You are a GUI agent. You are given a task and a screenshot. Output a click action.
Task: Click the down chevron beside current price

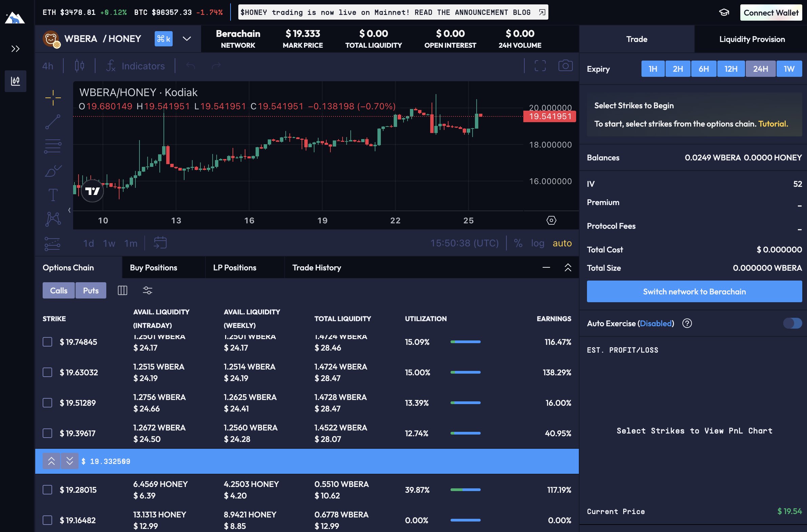[70, 461]
